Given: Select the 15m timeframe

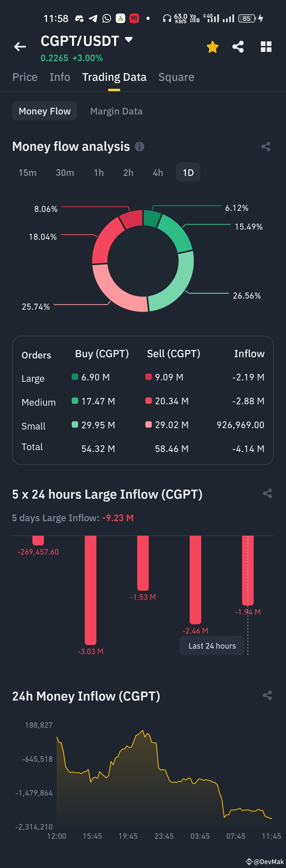Looking at the screenshot, I should pos(27,172).
